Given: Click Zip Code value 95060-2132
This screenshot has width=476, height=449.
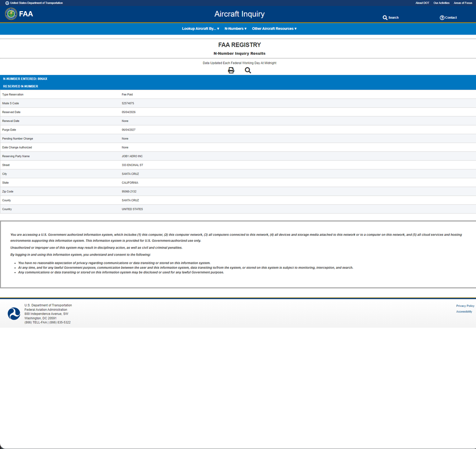Looking at the screenshot, I should pyautogui.click(x=129, y=191).
